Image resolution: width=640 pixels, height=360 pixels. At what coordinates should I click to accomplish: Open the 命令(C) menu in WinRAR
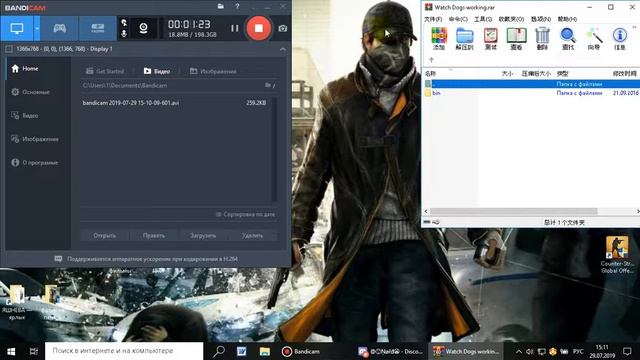[x=458, y=19]
